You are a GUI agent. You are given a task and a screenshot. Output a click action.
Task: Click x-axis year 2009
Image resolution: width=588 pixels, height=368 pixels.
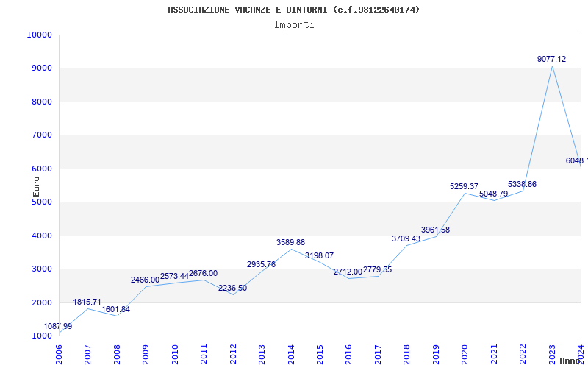(146, 355)
